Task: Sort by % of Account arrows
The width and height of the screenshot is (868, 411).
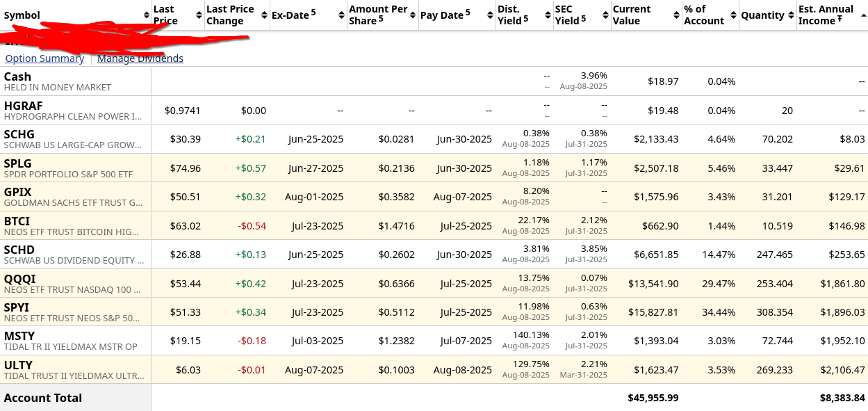Action: tap(732, 15)
